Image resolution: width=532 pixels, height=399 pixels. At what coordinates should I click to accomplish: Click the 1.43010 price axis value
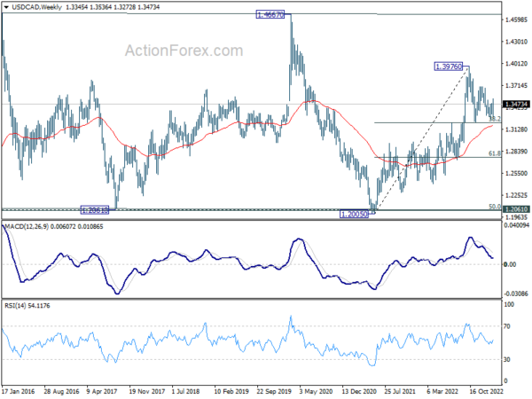click(x=516, y=42)
